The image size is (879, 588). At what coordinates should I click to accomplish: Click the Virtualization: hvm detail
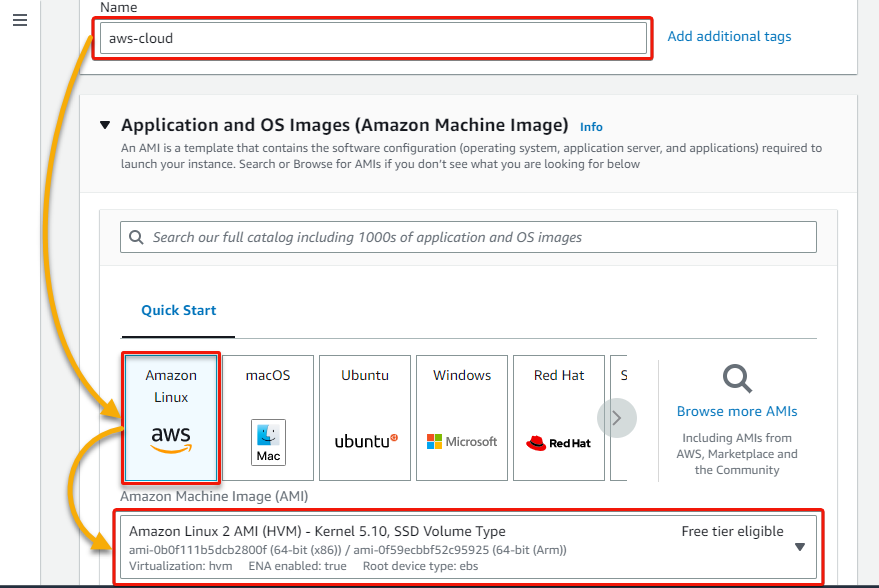[x=181, y=566]
